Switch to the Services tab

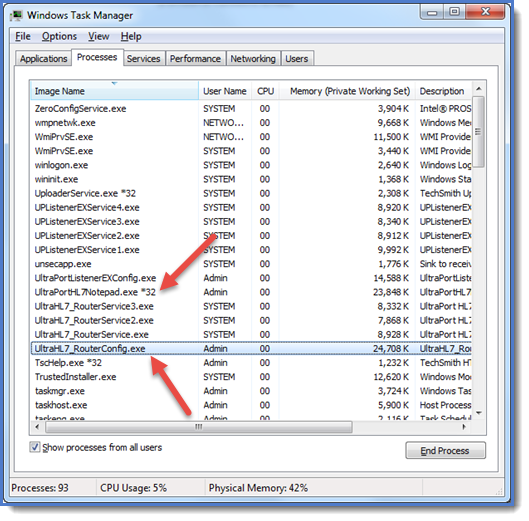144,59
